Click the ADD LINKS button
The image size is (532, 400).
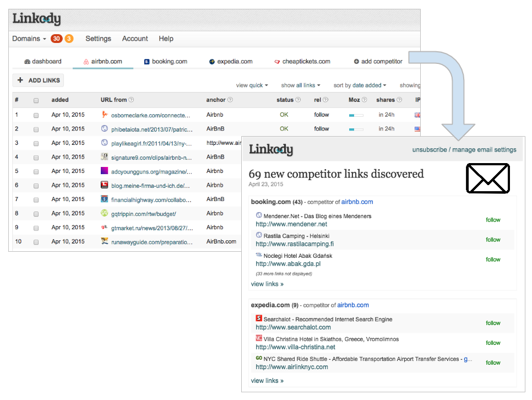tap(39, 80)
